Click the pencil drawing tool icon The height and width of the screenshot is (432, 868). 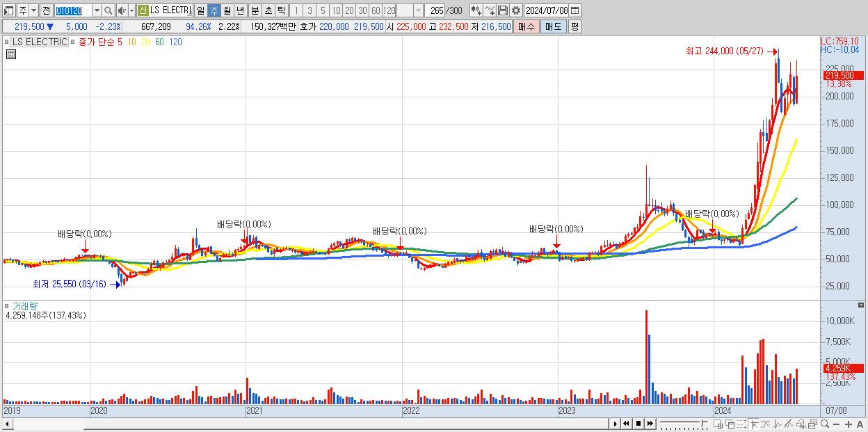pos(789,424)
